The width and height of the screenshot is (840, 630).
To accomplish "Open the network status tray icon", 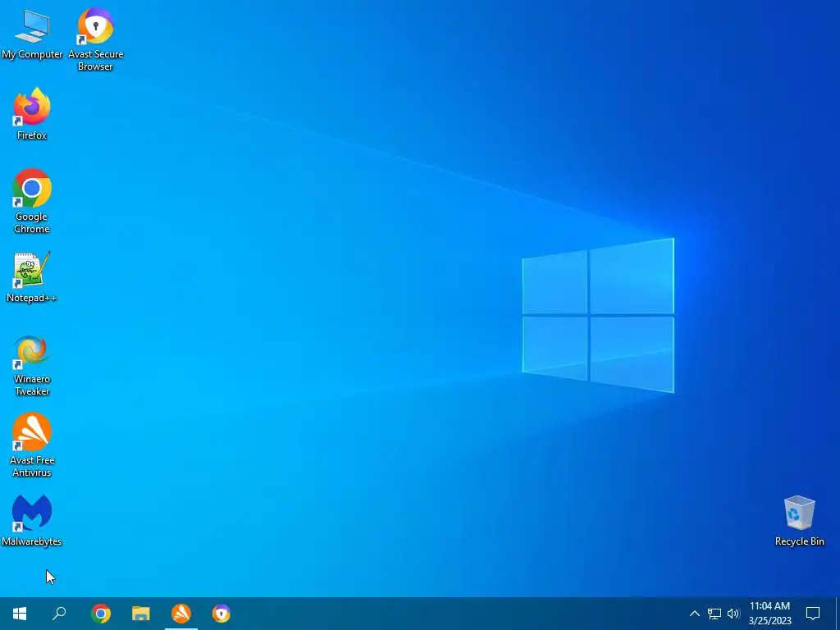I will tap(714, 614).
